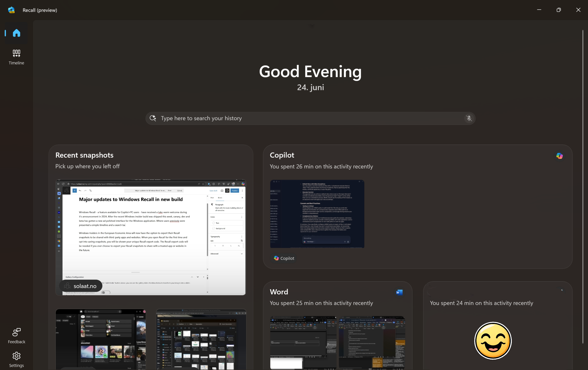Click the Copilot app chip label
Screen dimensions: 588x370
[284, 258]
